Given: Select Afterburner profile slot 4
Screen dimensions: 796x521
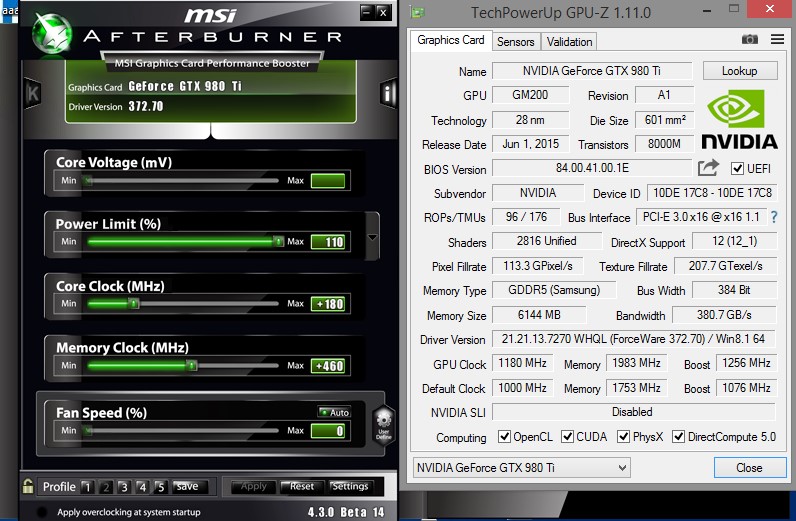Looking at the screenshot, I should coord(143,487).
